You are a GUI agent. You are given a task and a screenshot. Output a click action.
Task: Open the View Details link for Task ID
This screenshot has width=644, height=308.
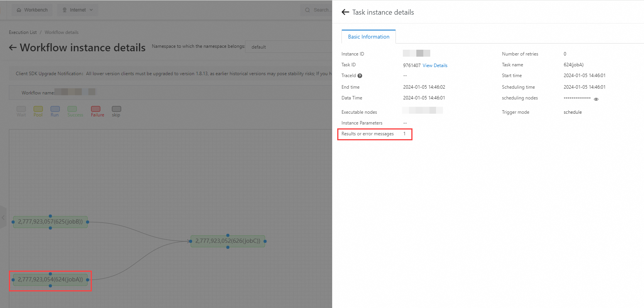click(435, 66)
